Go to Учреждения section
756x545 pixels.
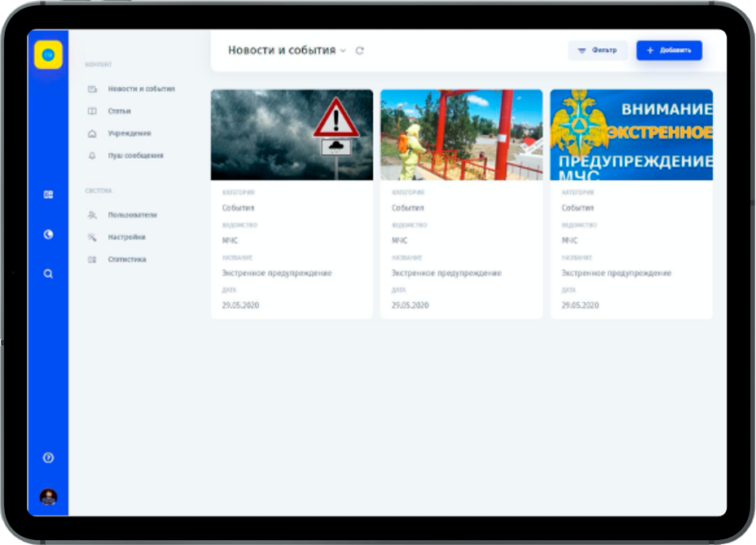(130, 133)
